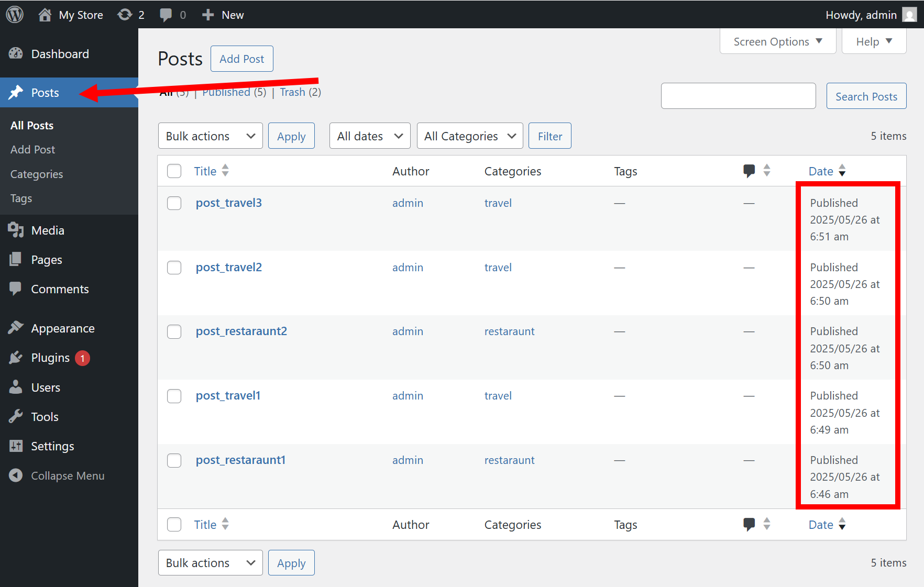Check the select-all checkbox in table footer

(x=174, y=525)
